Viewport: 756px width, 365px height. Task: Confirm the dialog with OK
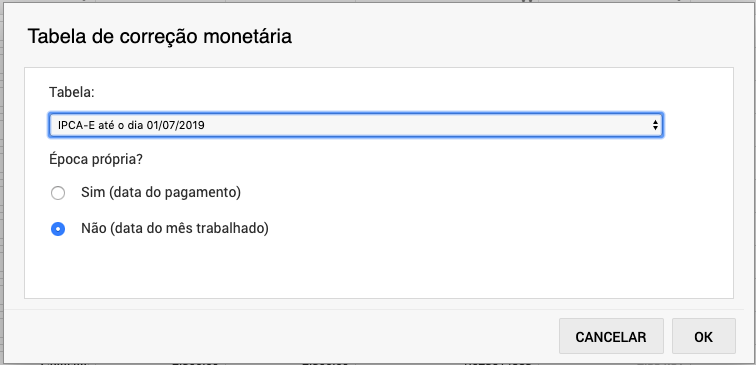click(x=703, y=337)
